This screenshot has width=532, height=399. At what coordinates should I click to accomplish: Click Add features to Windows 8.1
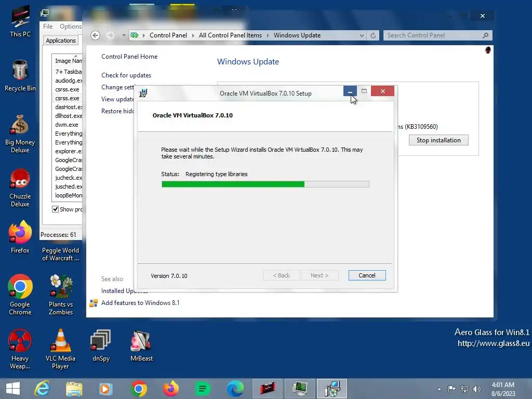[140, 303]
